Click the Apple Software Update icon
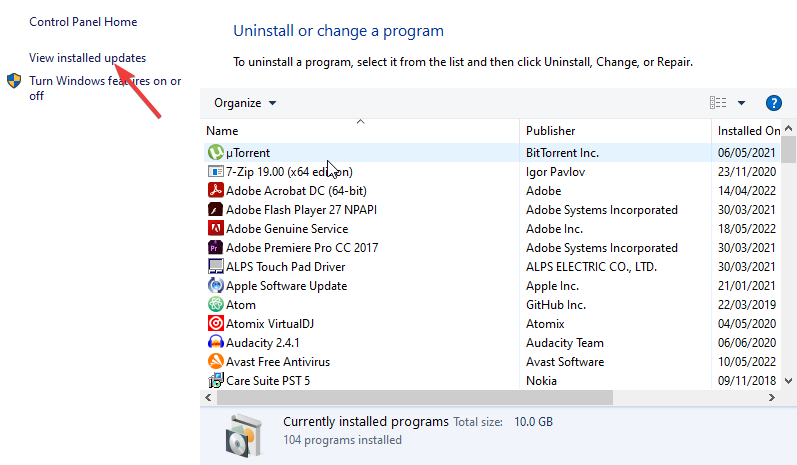 tap(216, 285)
